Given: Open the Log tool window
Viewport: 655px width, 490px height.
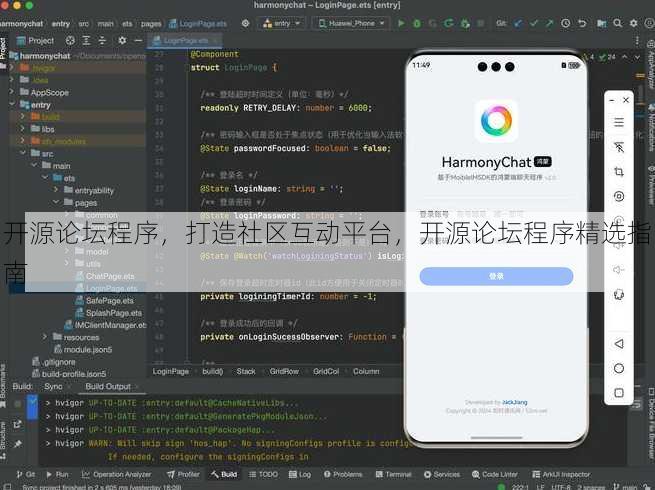Looking at the screenshot, I should click(x=300, y=474).
